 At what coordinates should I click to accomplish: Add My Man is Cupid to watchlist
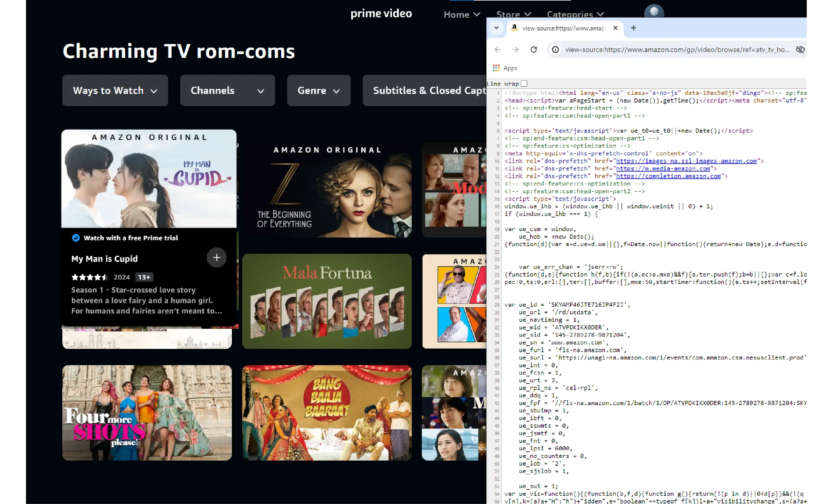pos(216,258)
